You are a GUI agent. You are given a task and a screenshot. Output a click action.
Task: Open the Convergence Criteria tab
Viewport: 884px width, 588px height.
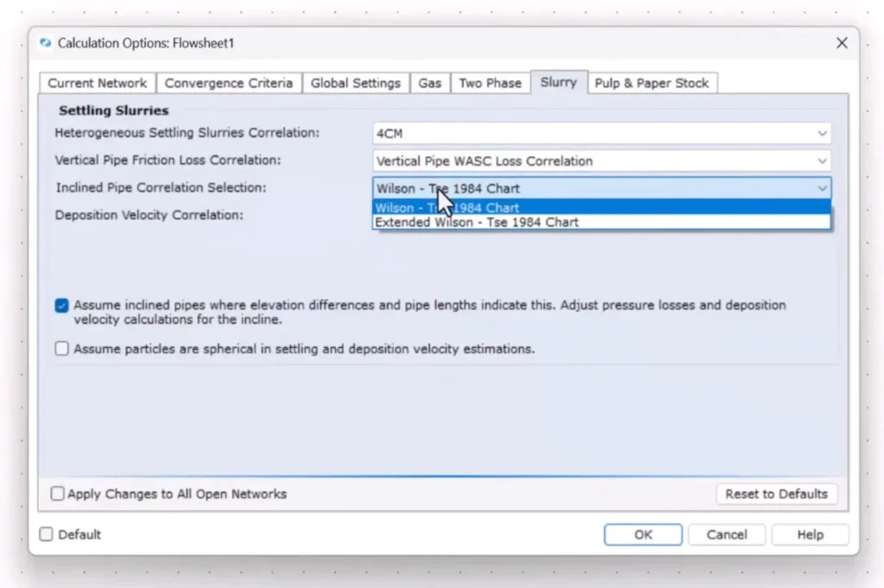pyautogui.click(x=229, y=83)
